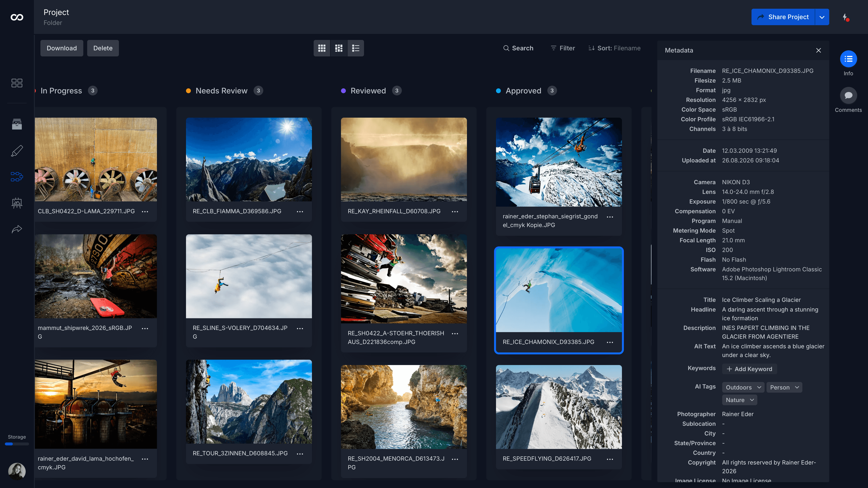This screenshot has width=868, height=488.
Task: Open the Search field
Action: click(x=518, y=48)
